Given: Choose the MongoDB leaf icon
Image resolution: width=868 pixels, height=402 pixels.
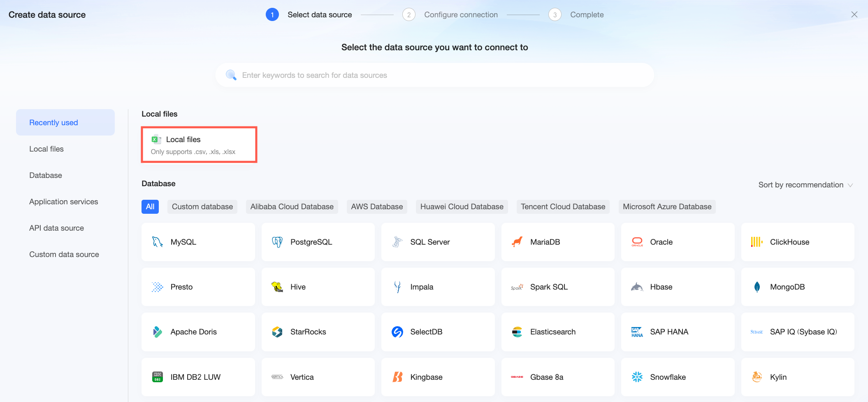Looking at the screenshot, I should click(757, 287).
